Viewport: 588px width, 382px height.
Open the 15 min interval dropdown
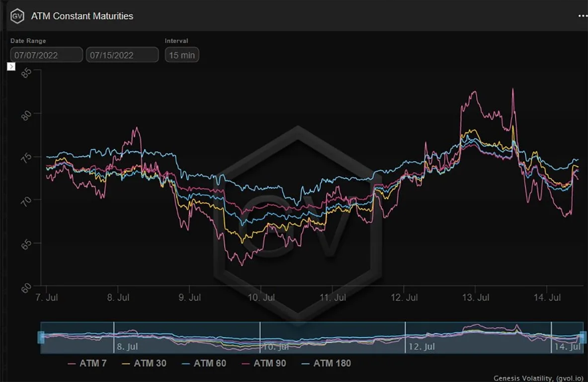(182, 55)
